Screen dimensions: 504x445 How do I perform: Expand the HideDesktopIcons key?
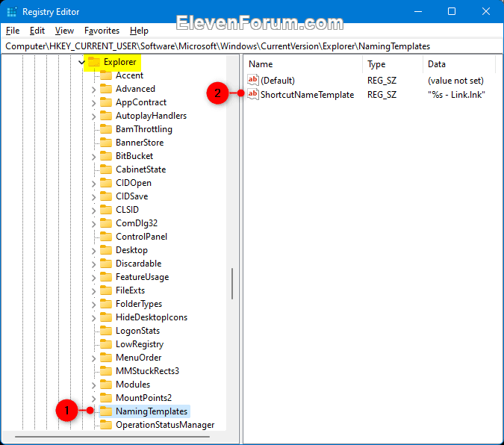coord(93,318)
